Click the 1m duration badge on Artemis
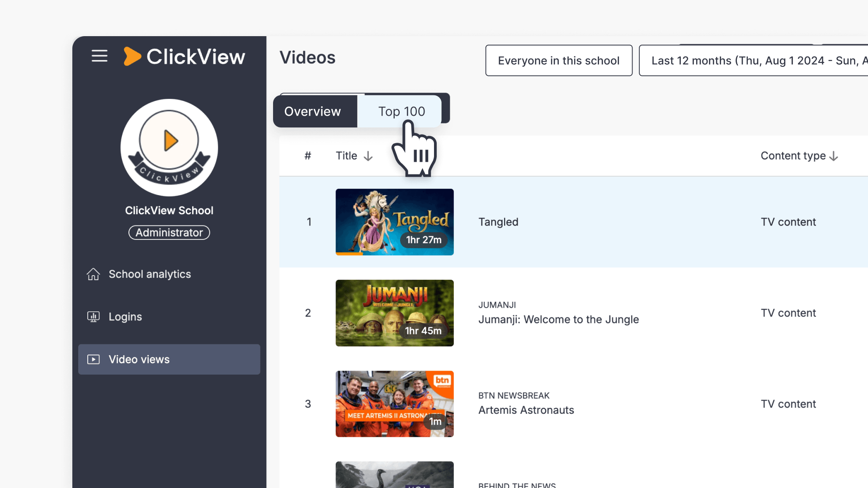Viewport: 868px width, 488px height. (x=435, y=422)
